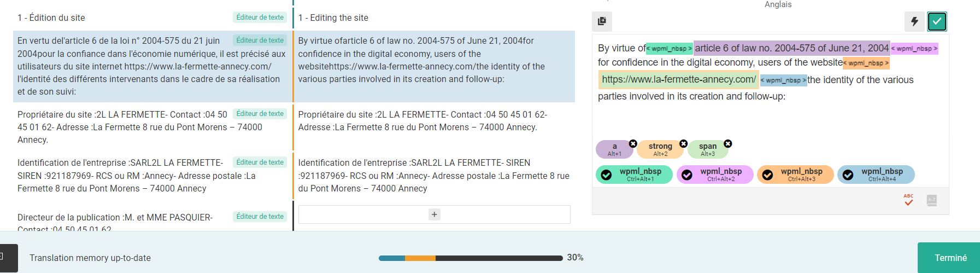980x273 pixels.
Task: Remove the "a" formatting marker
Action: pyautogui.click(x=633, y=144)
